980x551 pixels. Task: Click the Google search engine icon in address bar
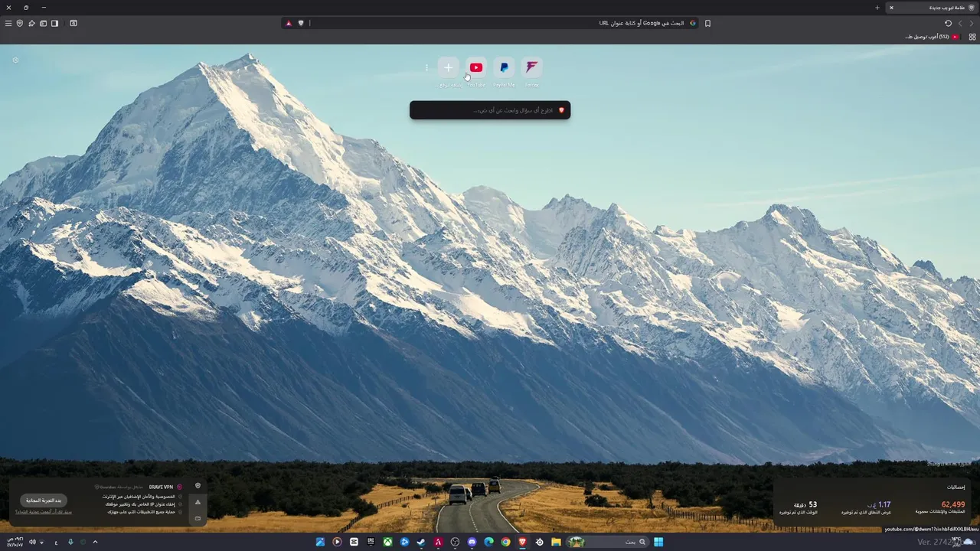tap(693, 23)
